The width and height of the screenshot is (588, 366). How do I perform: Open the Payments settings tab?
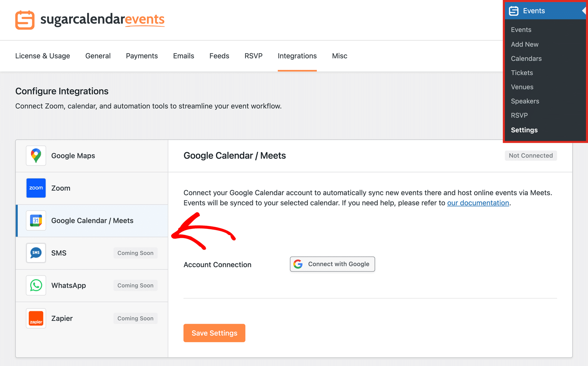point(142,56)
